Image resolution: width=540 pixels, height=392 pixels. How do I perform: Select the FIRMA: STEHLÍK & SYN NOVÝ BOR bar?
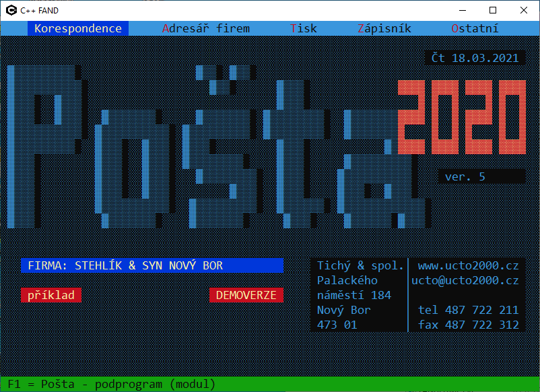pos(152,265)
